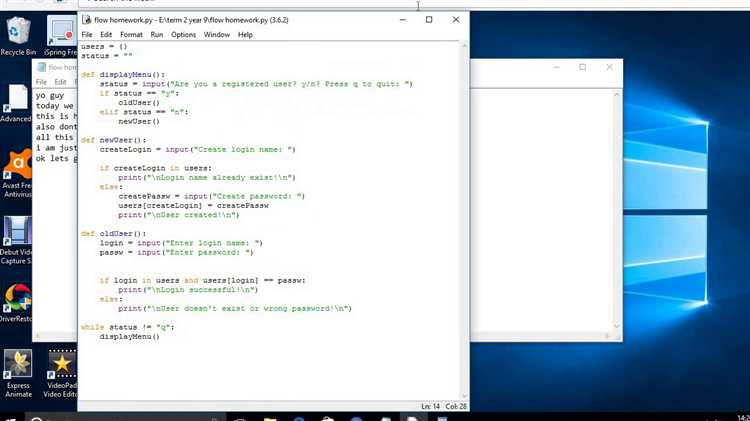Viewport: 750px width, 421px height.
Task: Click the 'Col: 28' status bar entry
Action: [x=456, y=406]
